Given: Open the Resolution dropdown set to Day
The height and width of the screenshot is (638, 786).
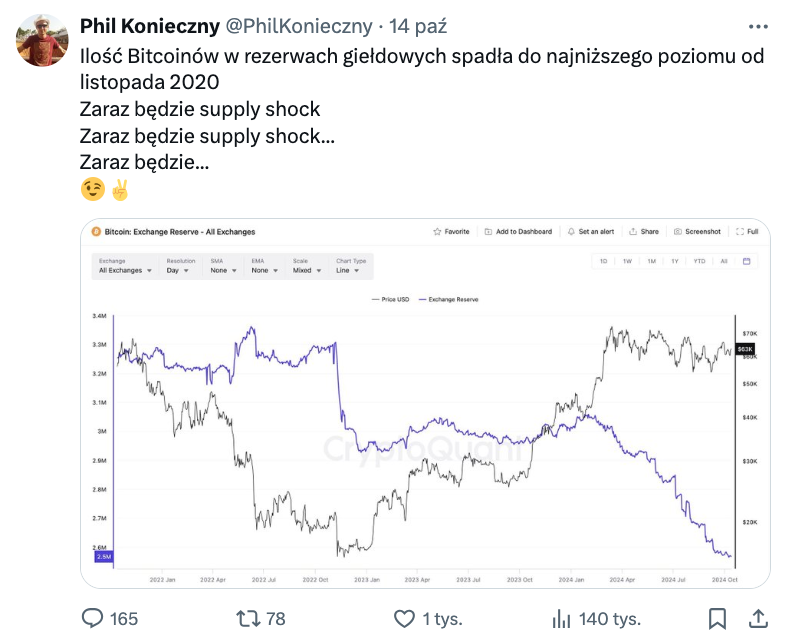Looking at the screenshot, I should pyautogui.click(x=179, y=270).
